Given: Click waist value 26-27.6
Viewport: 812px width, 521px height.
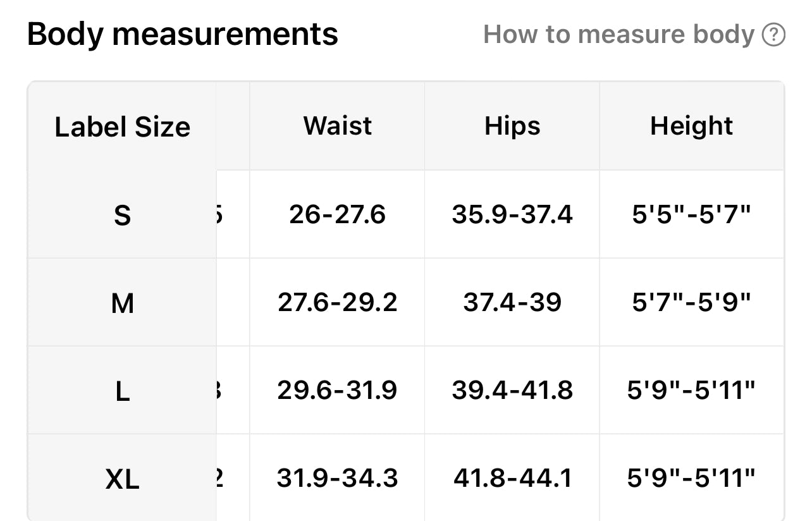Looking at the screenshot, I should point(337,214).
